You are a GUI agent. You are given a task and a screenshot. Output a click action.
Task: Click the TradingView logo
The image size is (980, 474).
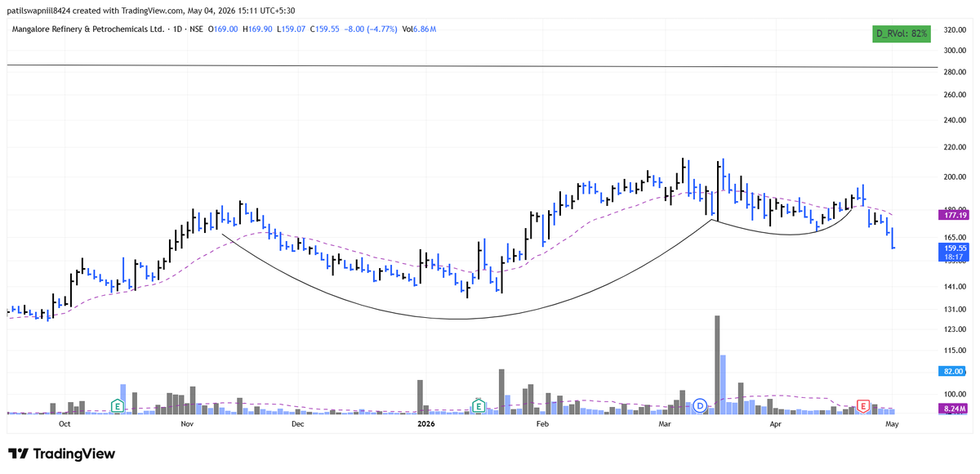(x=62, y=454)
